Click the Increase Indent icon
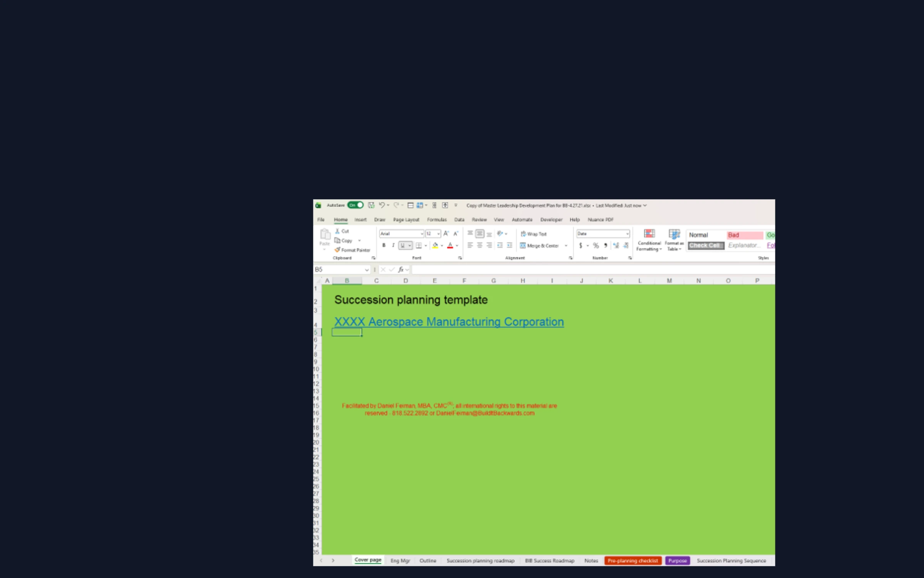924x578 pixels. [509, 245]
